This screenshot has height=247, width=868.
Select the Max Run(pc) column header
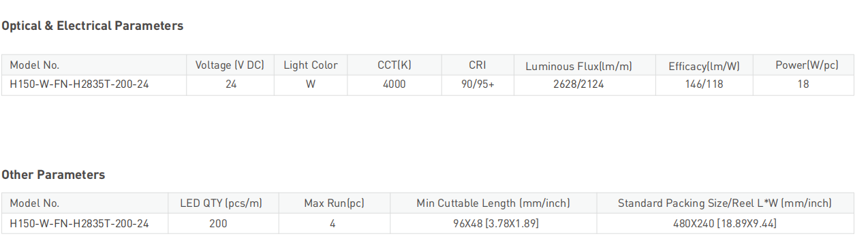tap(334, 203)
